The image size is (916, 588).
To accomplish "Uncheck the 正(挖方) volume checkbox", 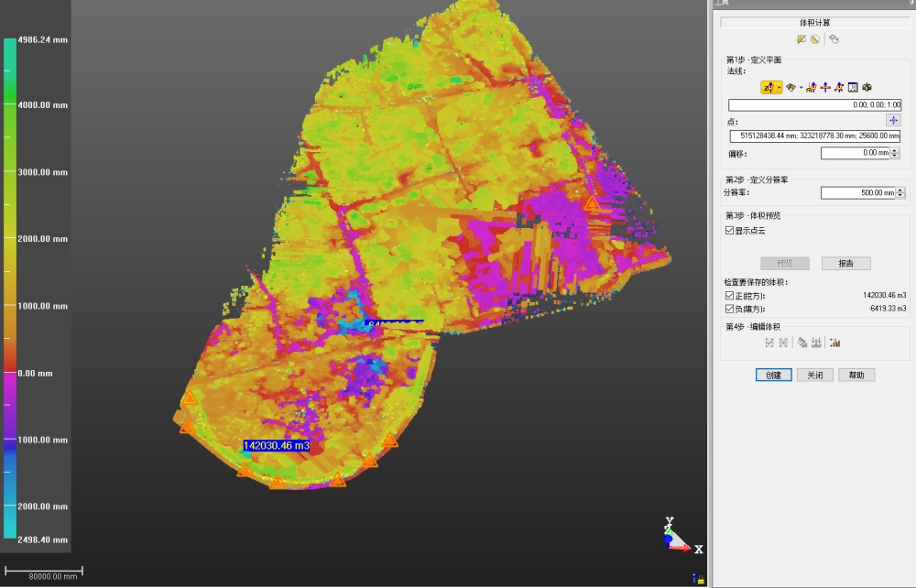I will (730, 296).
